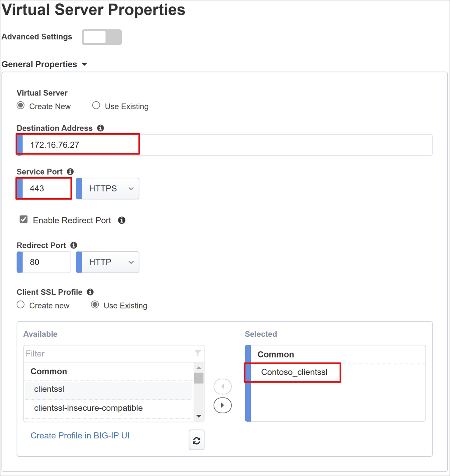The height and width of the screenshot is (476, 450).
Task: Open the HTTPS protocol dropdown
Action: [107, 188]
